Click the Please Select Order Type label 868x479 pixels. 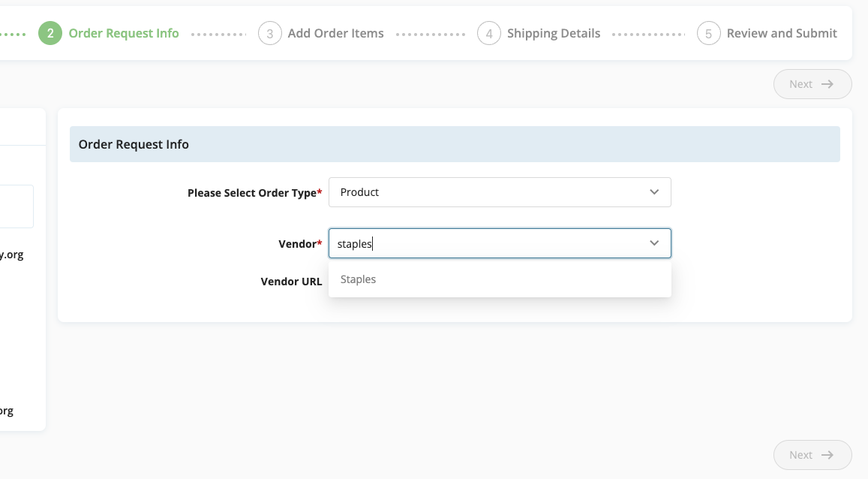point(254,193)
